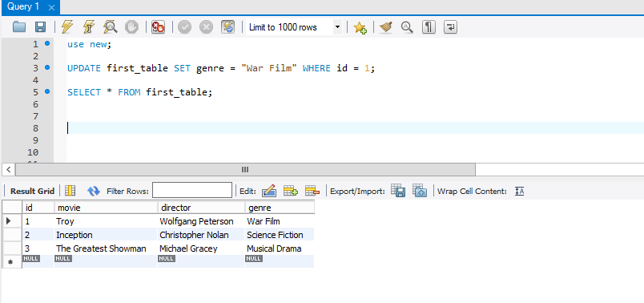
Task: Click the NULL cell under genre column
Action: 280,261
